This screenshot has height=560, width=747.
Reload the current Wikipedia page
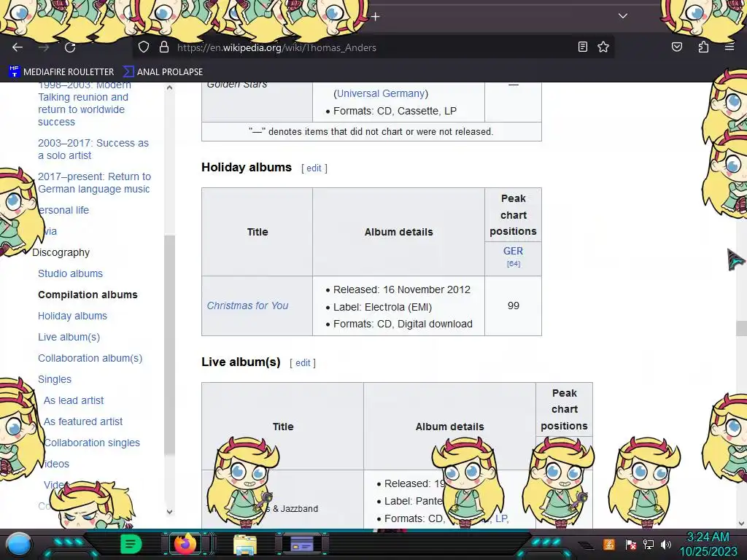70,47
